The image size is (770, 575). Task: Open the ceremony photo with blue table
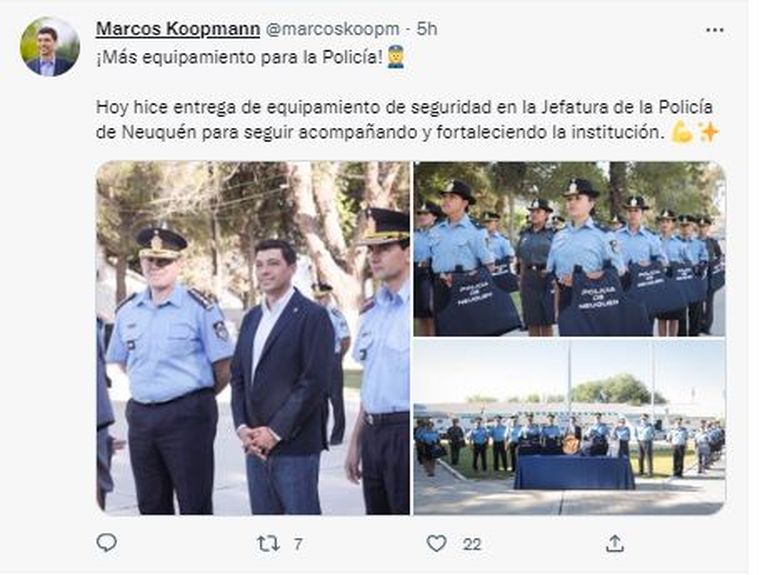point(569,427)
